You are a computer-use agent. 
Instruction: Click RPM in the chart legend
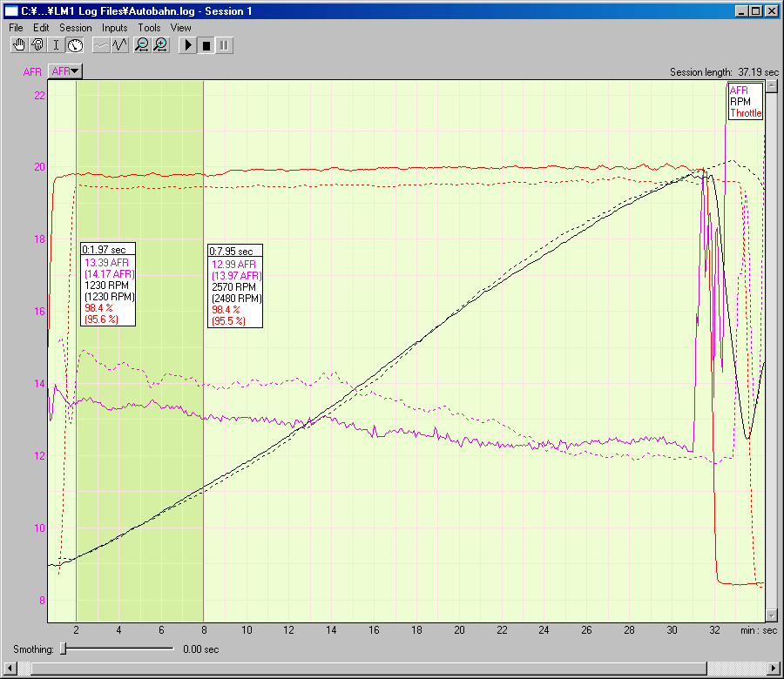(x=740, y=102)
